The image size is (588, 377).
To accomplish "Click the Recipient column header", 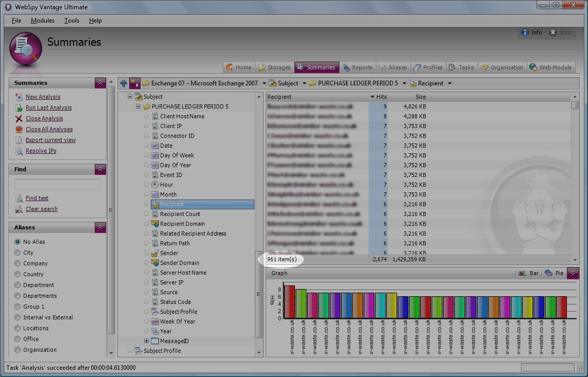I will tap(317, 97).
